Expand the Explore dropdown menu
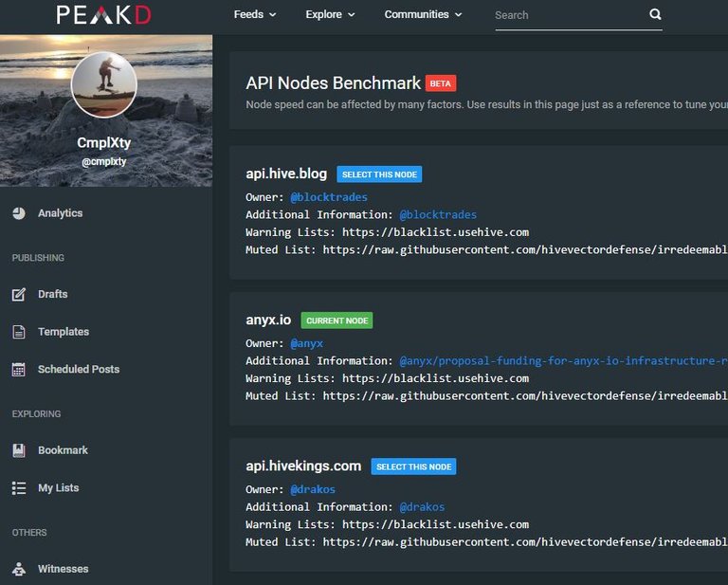728x585 pixels. (x=330, y=15)
